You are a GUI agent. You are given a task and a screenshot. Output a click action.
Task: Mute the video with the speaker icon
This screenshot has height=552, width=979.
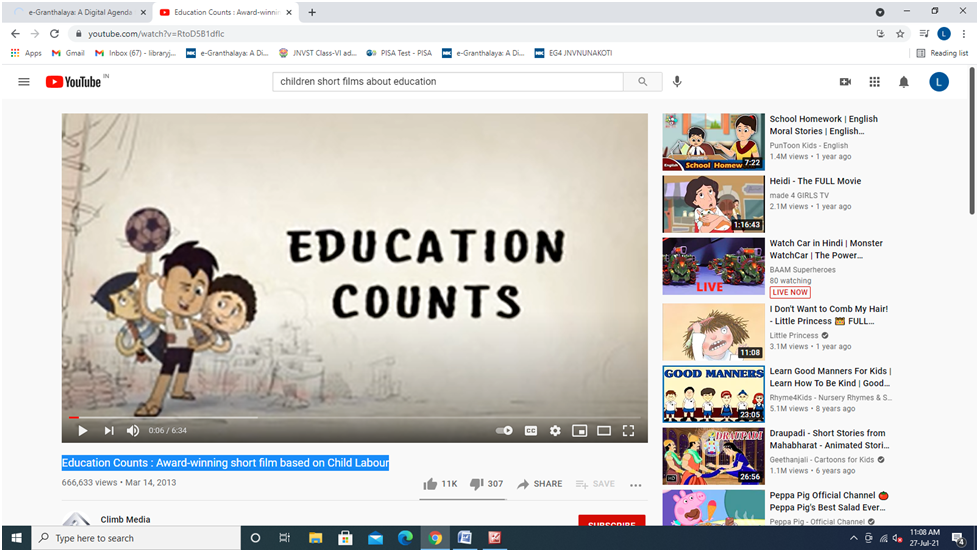pyautogui.click(x=133, y=431)
